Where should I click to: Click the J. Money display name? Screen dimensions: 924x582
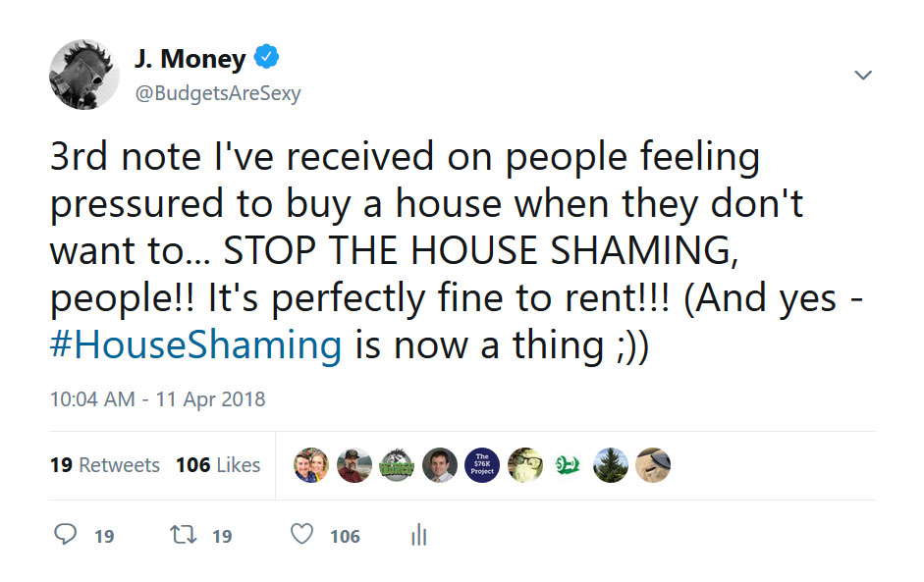coord(190,59)
